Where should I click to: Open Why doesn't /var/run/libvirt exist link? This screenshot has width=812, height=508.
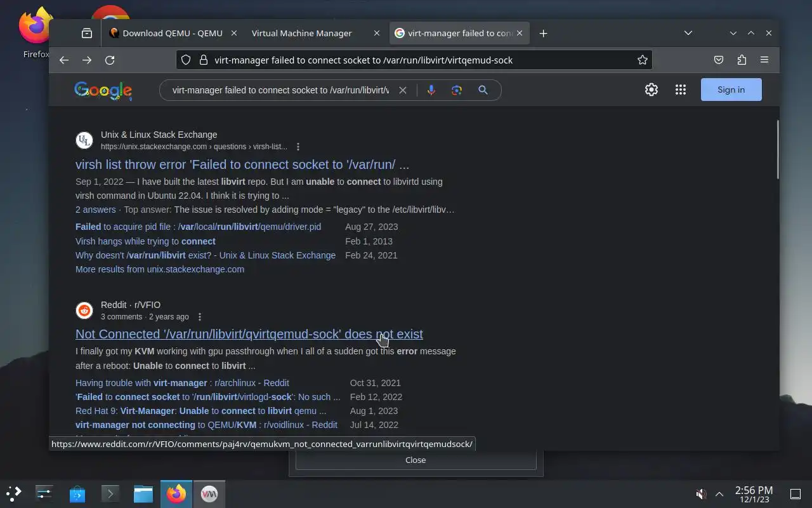coord(206,255)
